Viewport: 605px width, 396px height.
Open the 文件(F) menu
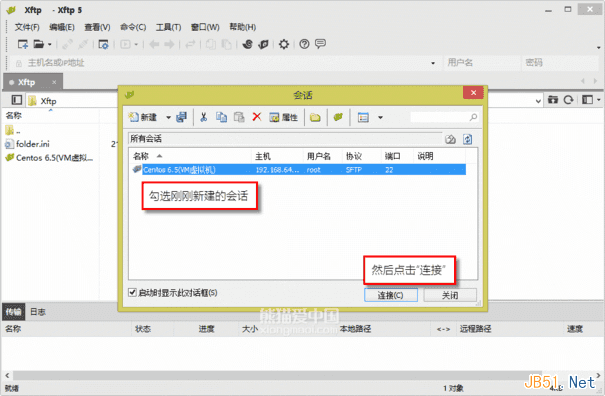point(27,27)
